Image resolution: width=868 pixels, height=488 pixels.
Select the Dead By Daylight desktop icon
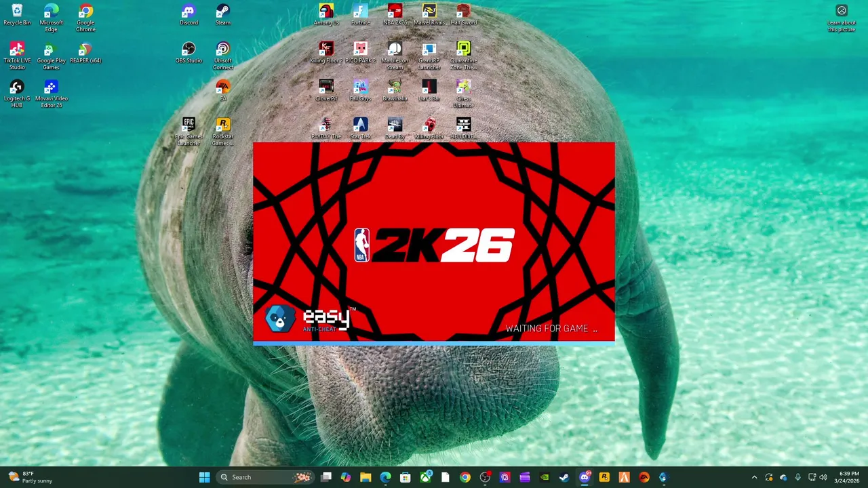pos(395,129)
